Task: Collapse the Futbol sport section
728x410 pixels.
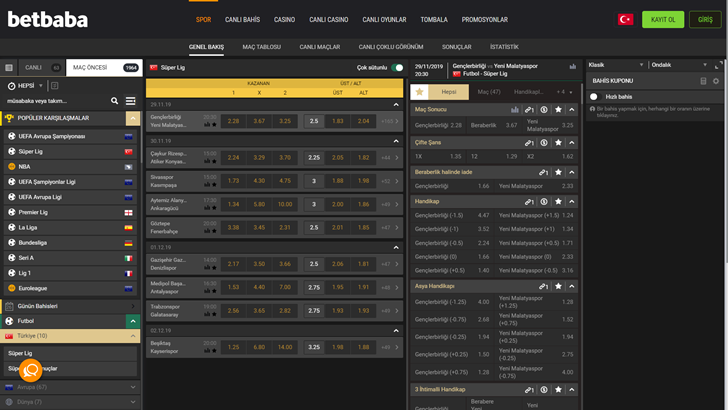Action: coord(133,321)
